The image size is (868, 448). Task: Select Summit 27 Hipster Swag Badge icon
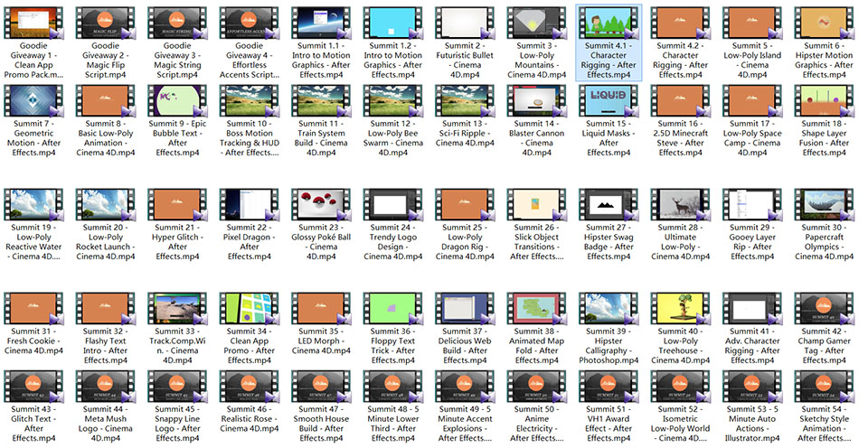[609, 205]
